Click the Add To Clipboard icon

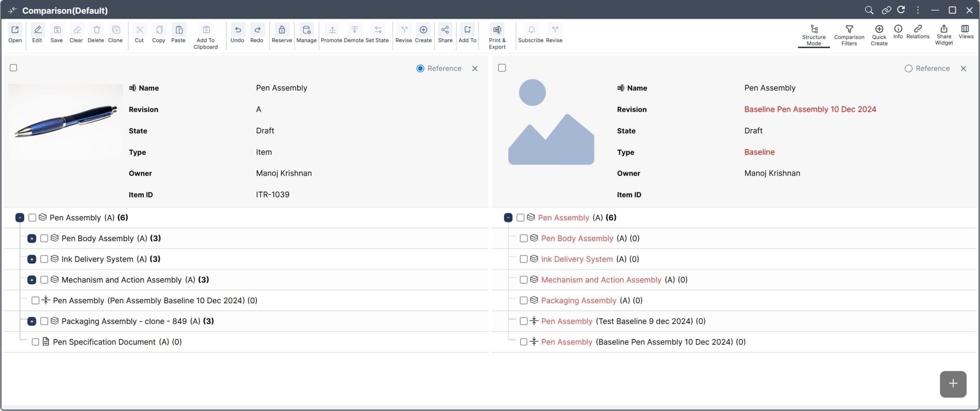206,30
